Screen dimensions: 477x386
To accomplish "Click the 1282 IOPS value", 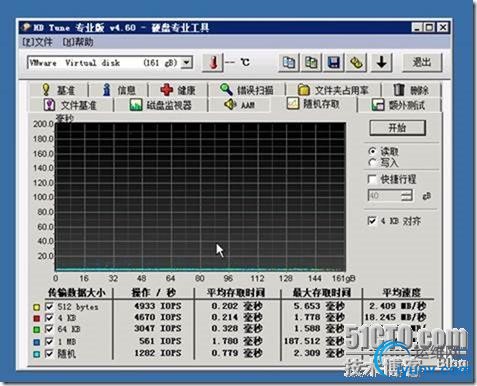I will coord(158,353).
